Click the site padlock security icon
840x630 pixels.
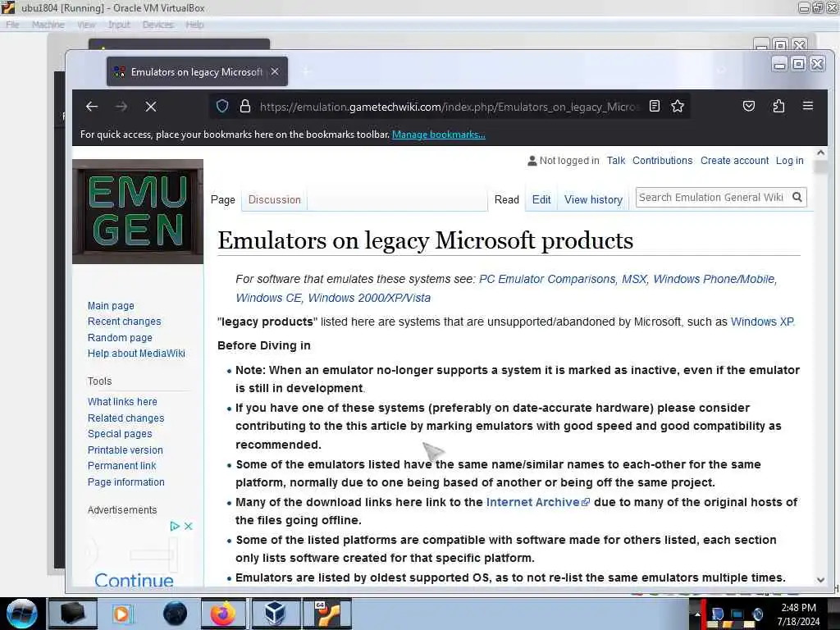coord(245,106)
